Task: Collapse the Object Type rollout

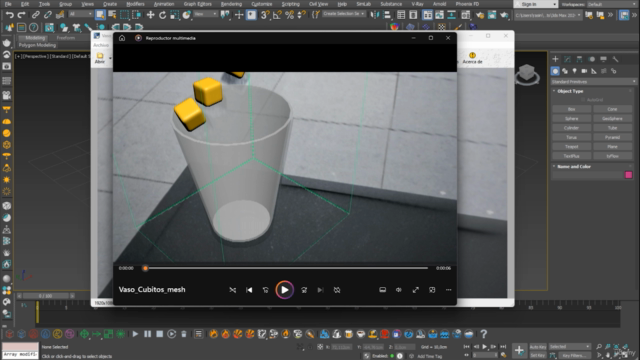Action: pos(570,91)
